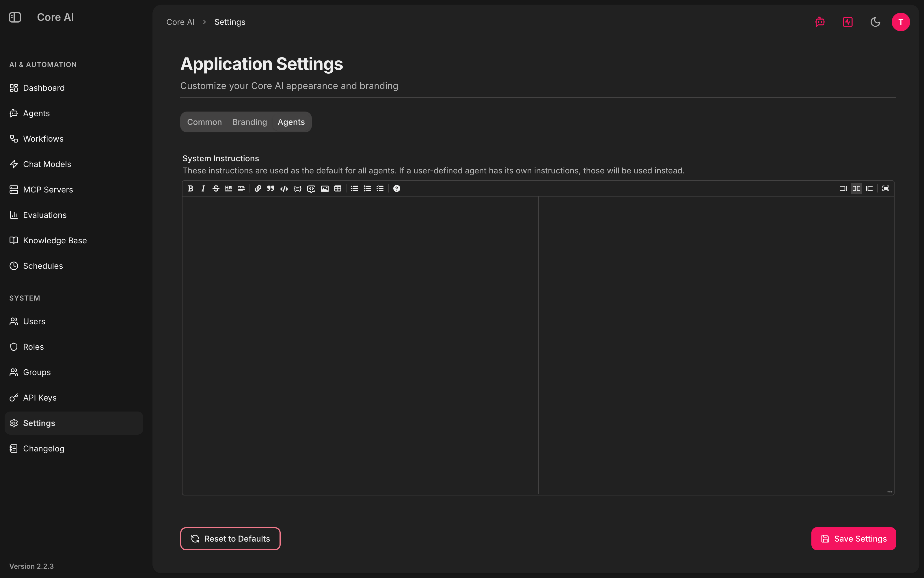Open Changelog in the sidebar
Image resolution: width=924 pixels, height=578 pixels.
(74, 449)
